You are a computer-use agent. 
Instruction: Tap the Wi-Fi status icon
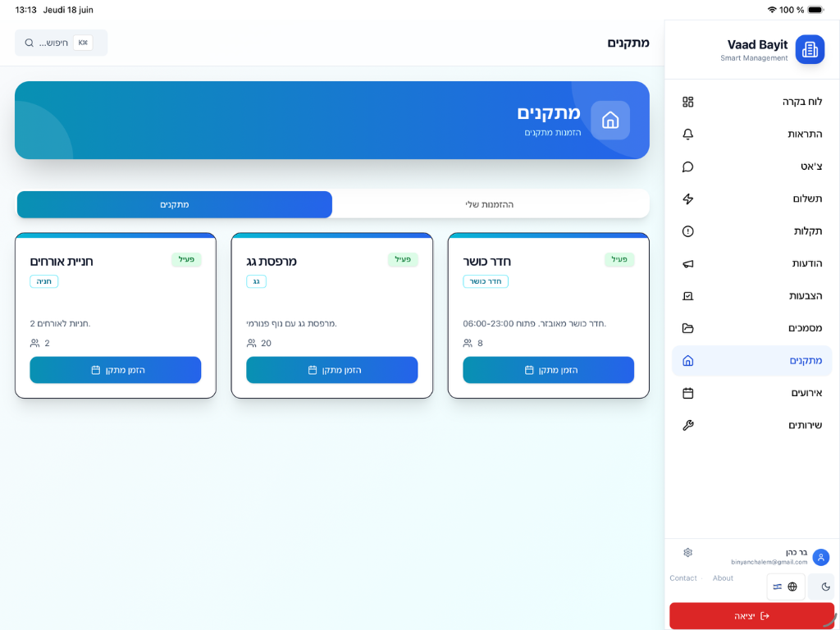point(772,10)
